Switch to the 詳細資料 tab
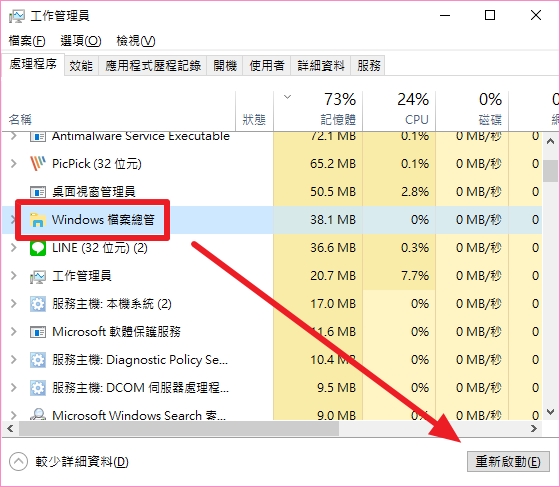560x487 pixels. point(321,65)
